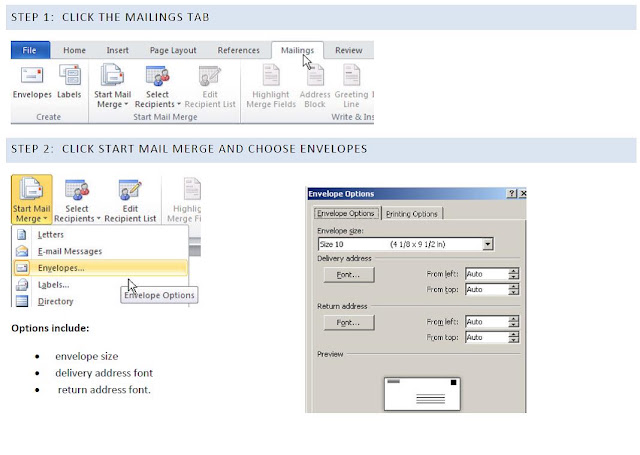The height and width of the screenshot is (455, 640).
Task: Click the Greeting Line icon
Action: [x=351, y=75]
